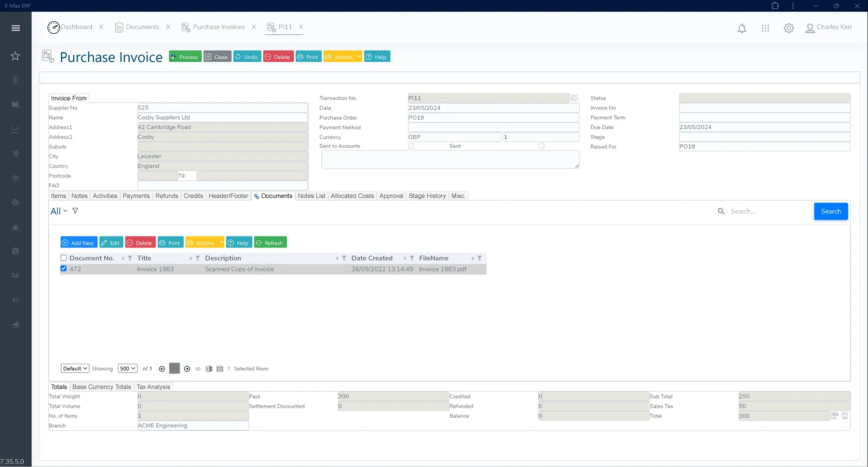Open the Payments tab
868x467 pixels.
(136, 196)
